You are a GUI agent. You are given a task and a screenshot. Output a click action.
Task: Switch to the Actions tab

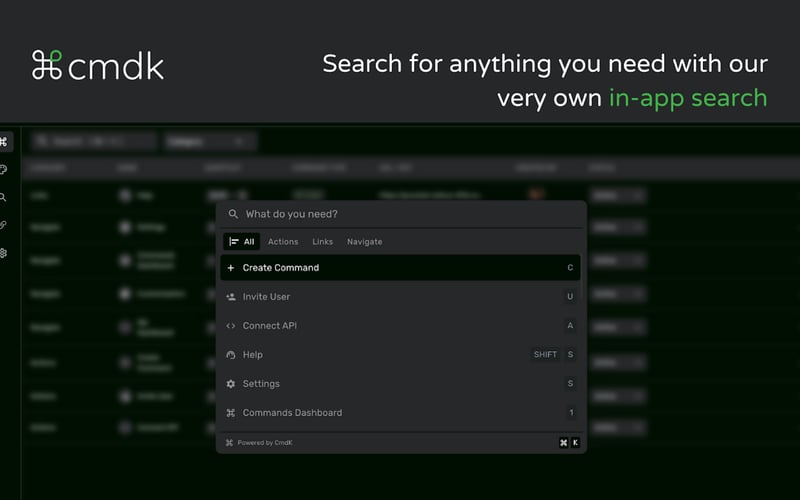click(x=283, y=242)
